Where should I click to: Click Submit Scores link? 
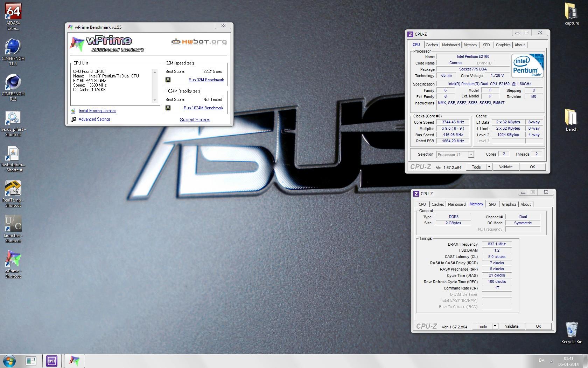pyautogui.click(x=195, y=120)
